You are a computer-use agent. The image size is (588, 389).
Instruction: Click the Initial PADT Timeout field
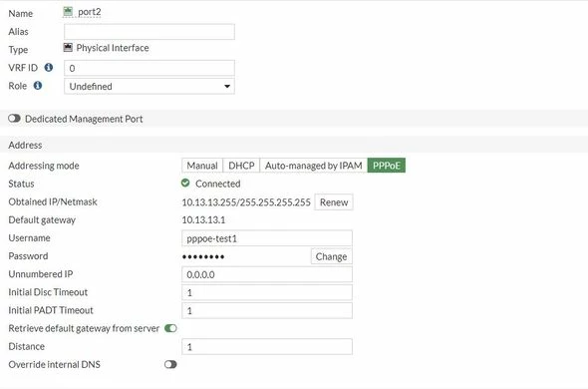267,310
